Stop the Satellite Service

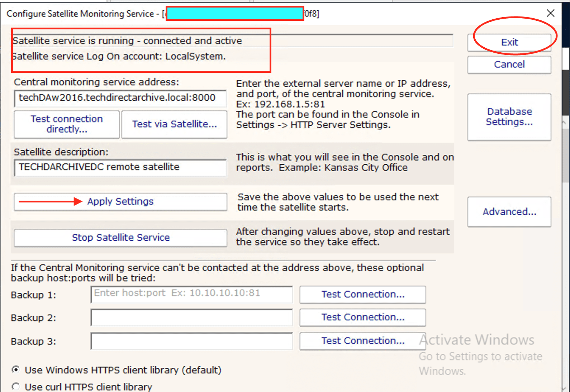tap(120, 238)
